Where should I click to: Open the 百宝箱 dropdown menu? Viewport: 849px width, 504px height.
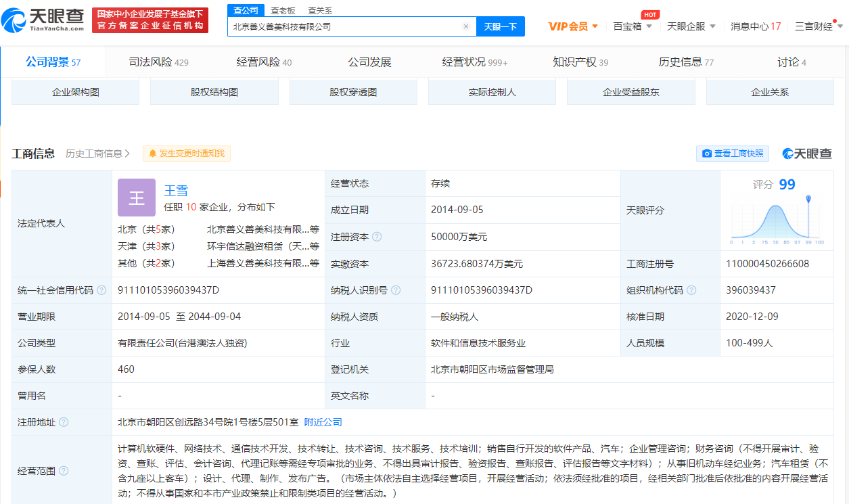click(x=633, y=26)
